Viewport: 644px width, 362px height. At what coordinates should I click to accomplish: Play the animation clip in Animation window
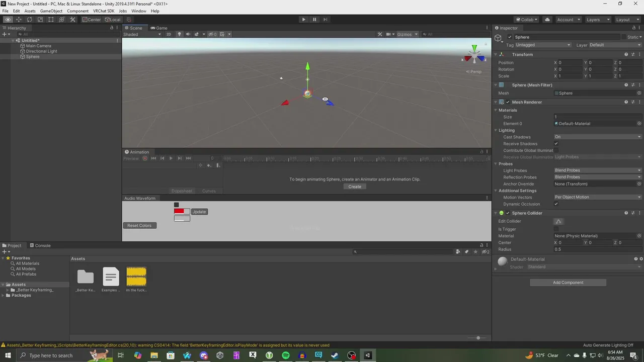pyautogui.click(x=171, y=158)
